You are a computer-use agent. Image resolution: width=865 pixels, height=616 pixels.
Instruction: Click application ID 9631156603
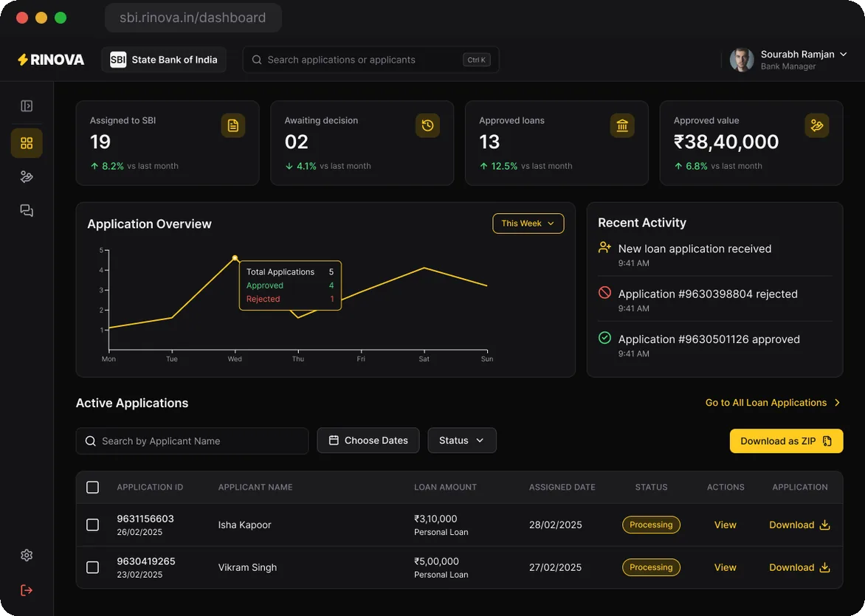(x=145, y=519)
